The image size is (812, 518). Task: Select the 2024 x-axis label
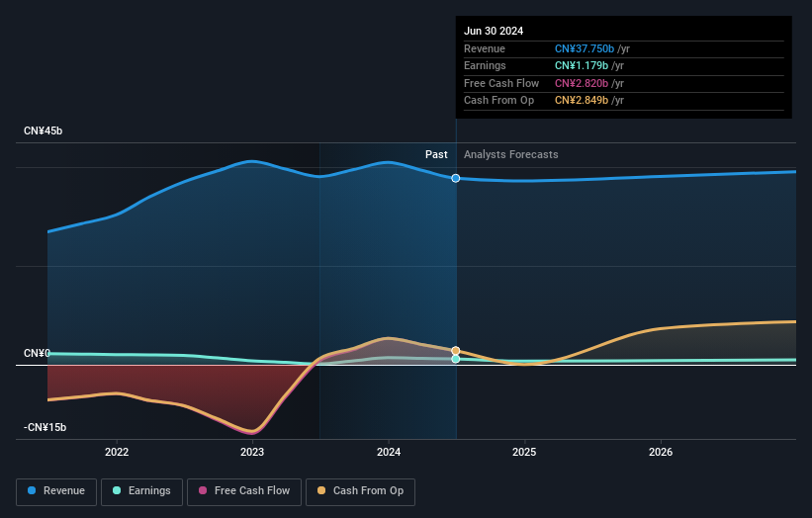tap(389, 452)
